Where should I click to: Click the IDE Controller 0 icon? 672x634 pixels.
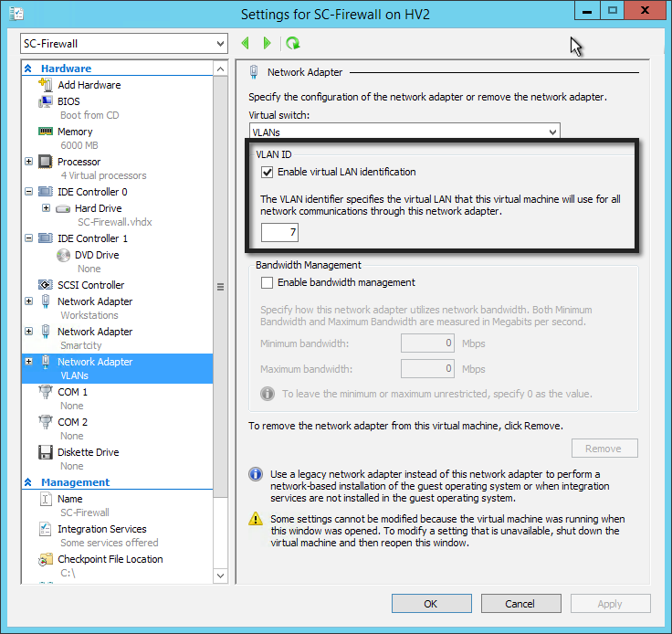tap(45, 192)
